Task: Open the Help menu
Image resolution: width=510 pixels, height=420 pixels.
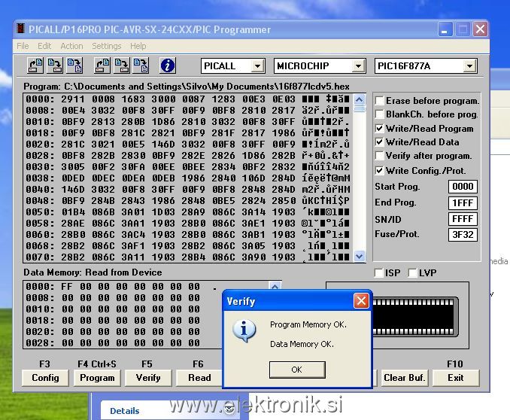Action: click(x=138, y=46)
